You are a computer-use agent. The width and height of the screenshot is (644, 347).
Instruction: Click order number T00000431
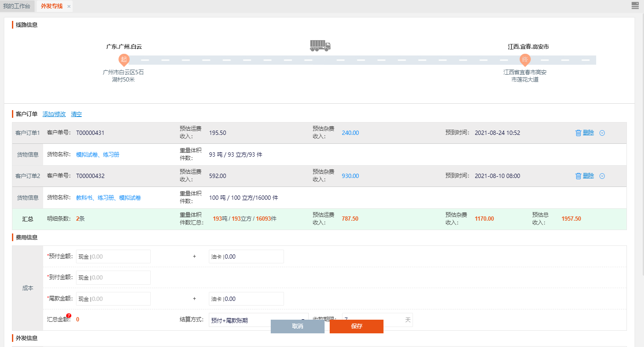click(x=90, y=133)
